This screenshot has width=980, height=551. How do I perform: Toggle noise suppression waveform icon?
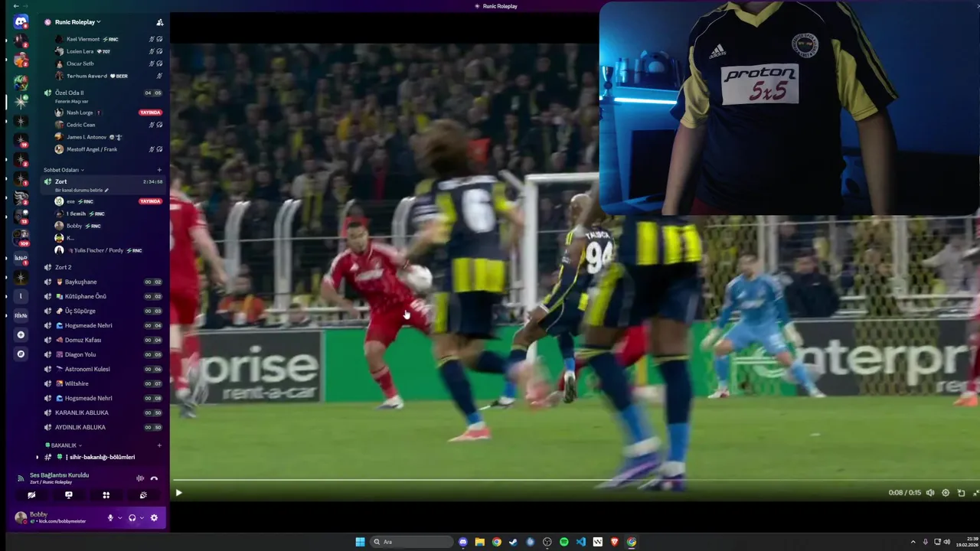[x=140, y=478]
